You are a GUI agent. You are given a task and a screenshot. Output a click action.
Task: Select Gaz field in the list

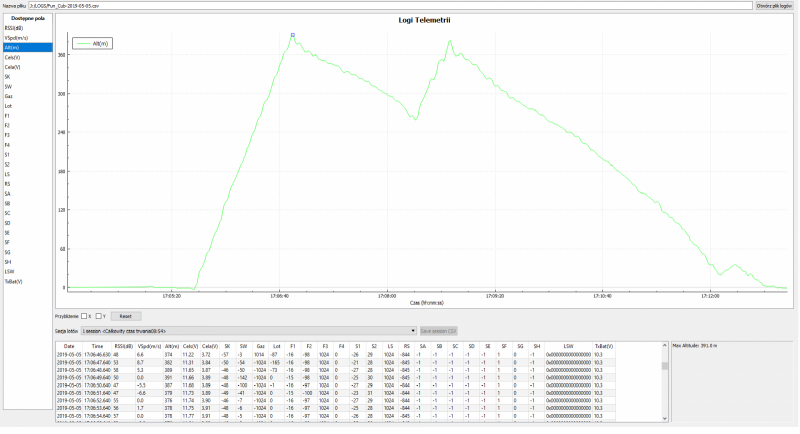point(9,96)
